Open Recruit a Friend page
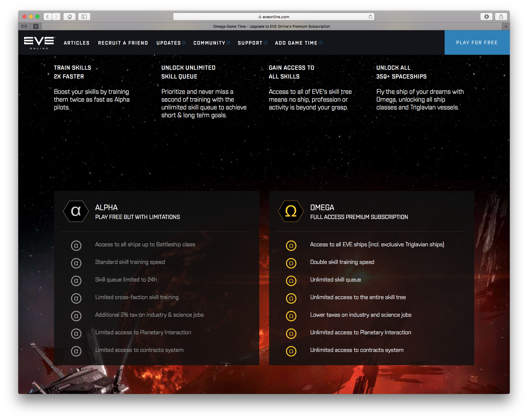Viewport: 528px width, 420px height. click(x=123, y=43)
